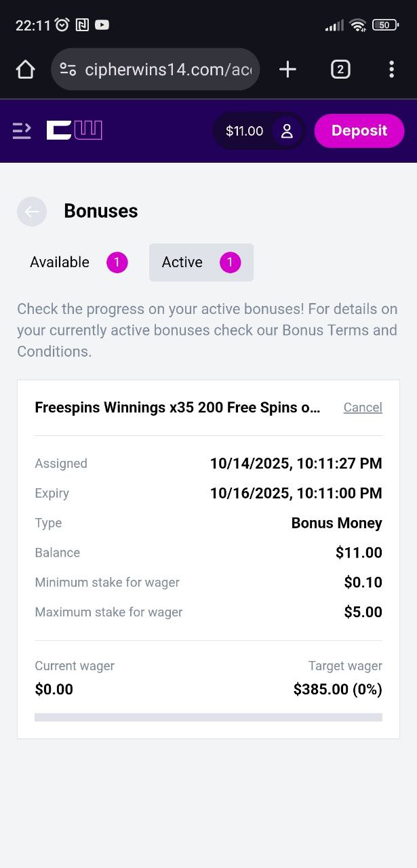Open a new browser tab
The image size is (417, 868).
(287, 69)
